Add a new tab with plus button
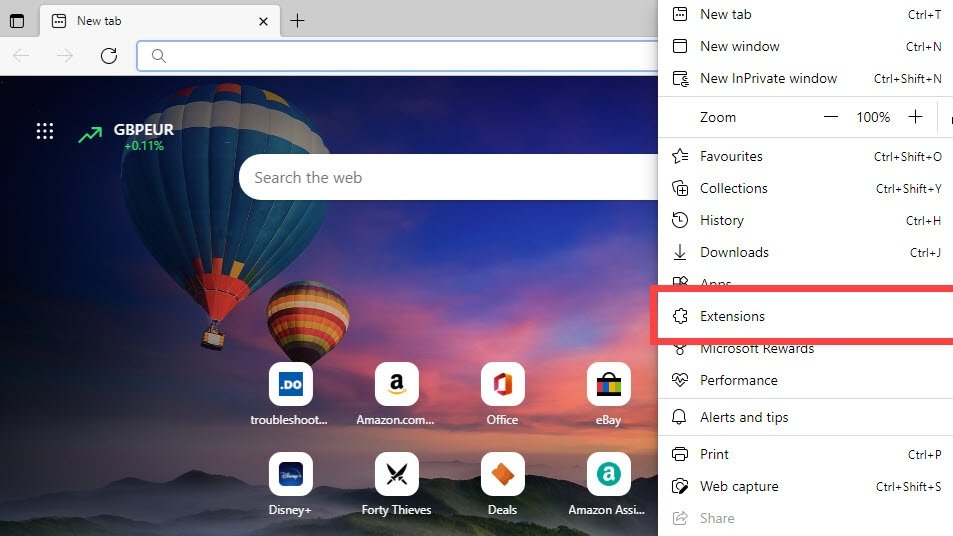Viewport: 953px width, 536px height. pos(297,21)
